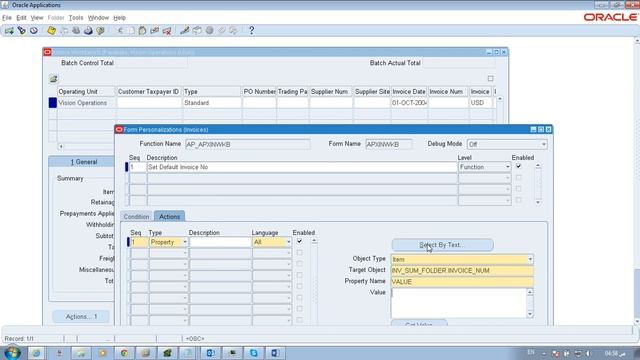
Task: Open Skype from the taskbar
Action: 253,353
